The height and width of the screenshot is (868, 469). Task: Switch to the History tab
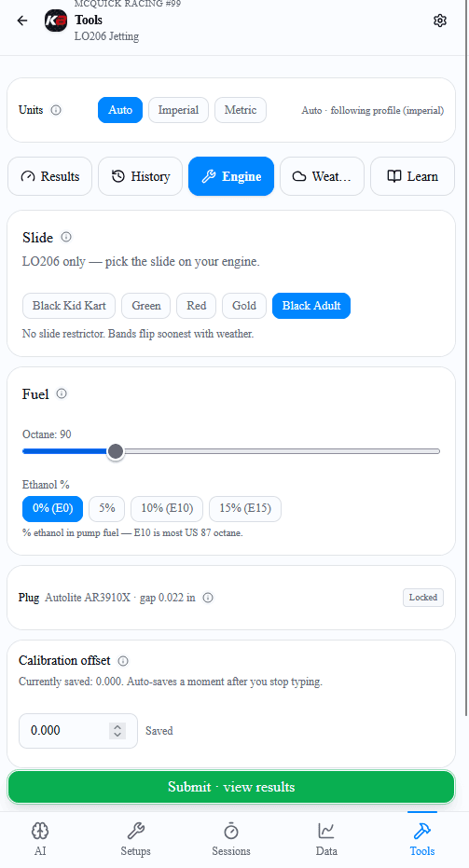[x=140, y=176]
